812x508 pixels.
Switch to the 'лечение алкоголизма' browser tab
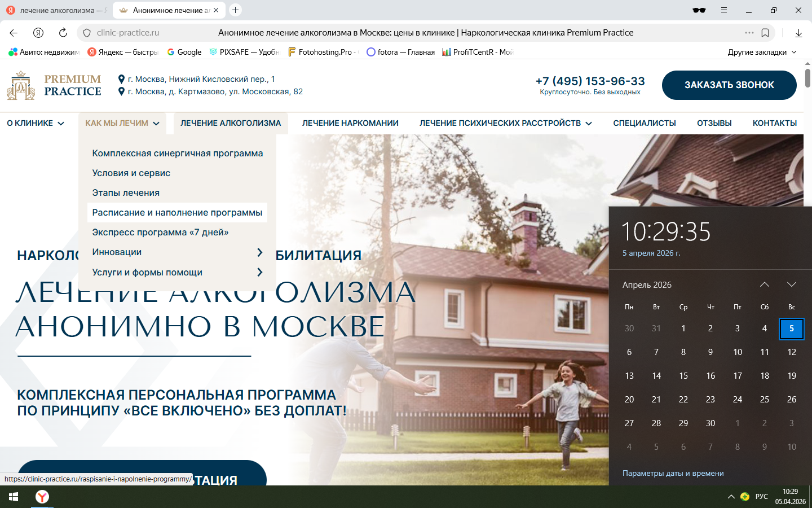pyautogui.click(x=56, y=10)
